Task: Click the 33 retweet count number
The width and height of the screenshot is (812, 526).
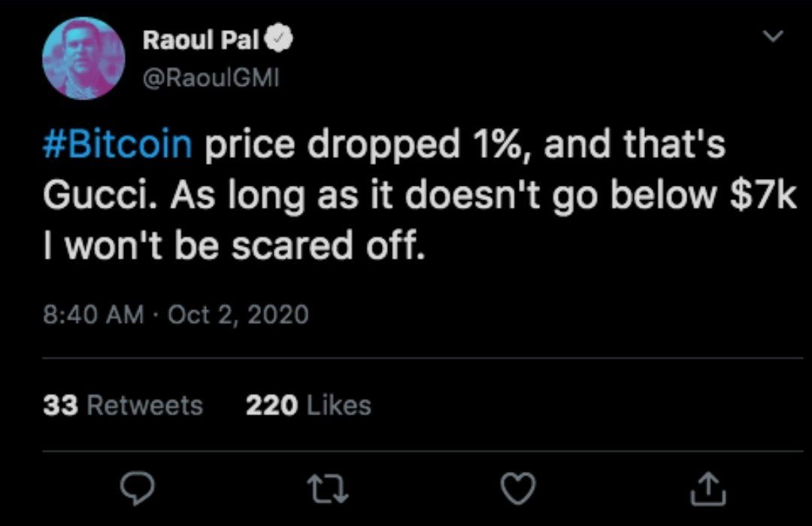Action: (x=61, y=406)
